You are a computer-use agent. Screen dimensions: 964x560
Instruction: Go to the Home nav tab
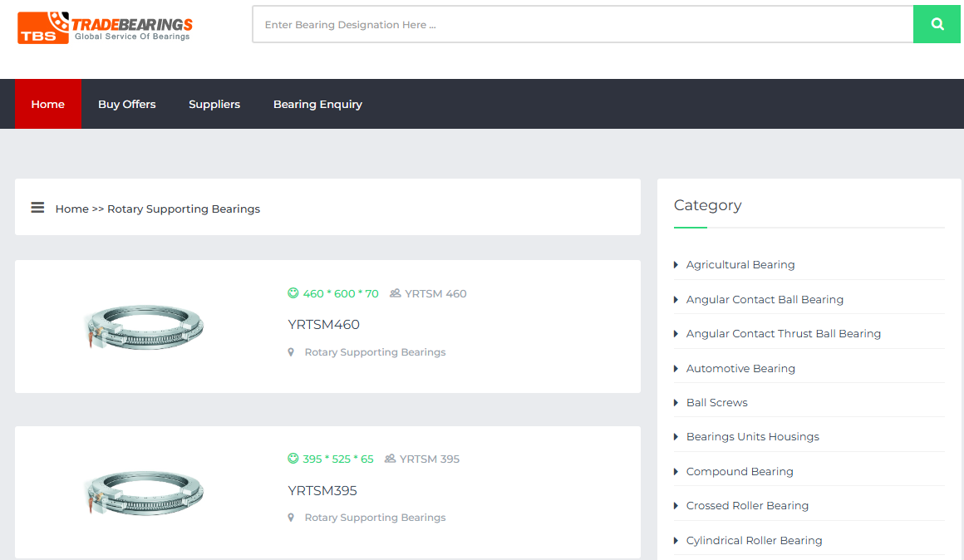48,104
